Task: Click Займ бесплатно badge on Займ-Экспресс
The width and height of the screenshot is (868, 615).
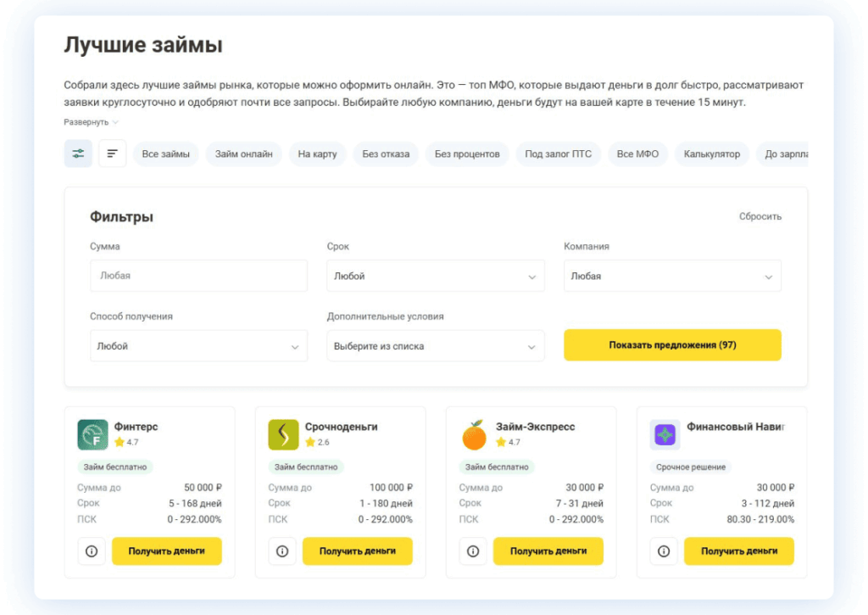Action: click(497, 467)
